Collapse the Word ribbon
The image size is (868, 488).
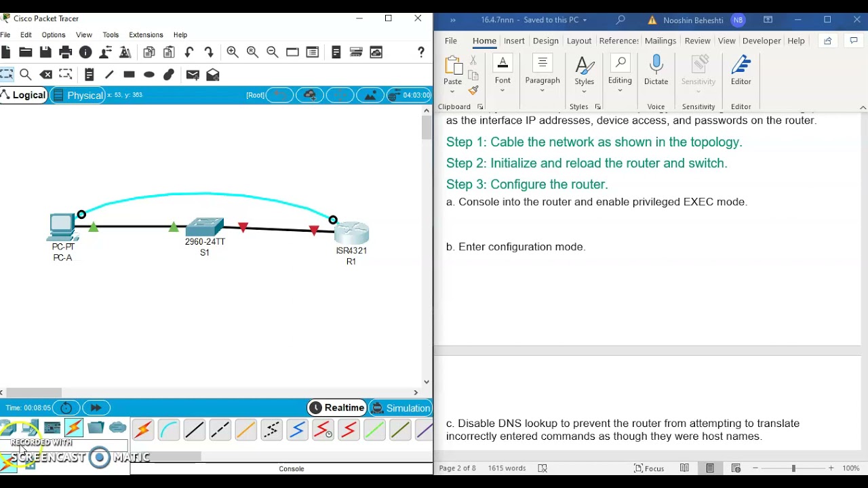863,108
